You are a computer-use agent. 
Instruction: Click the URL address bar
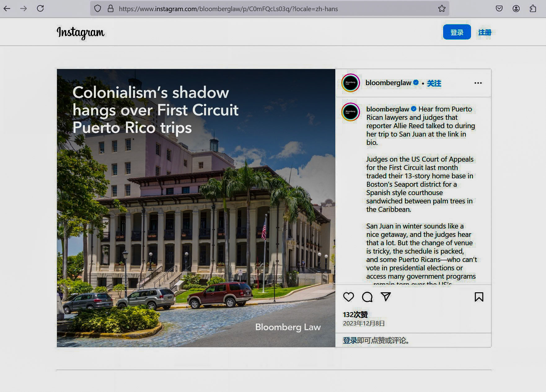click(270, 9)
